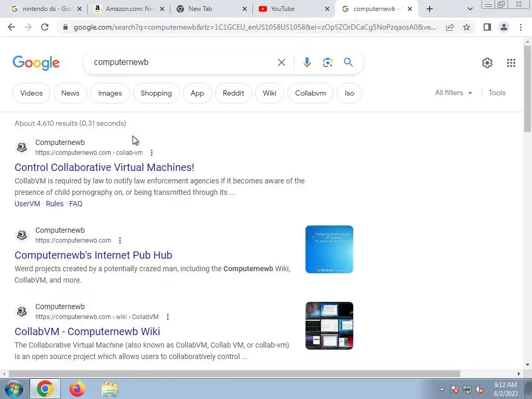Filter results by Images
This screenshot has height=399, width=532.
point(110,93)
